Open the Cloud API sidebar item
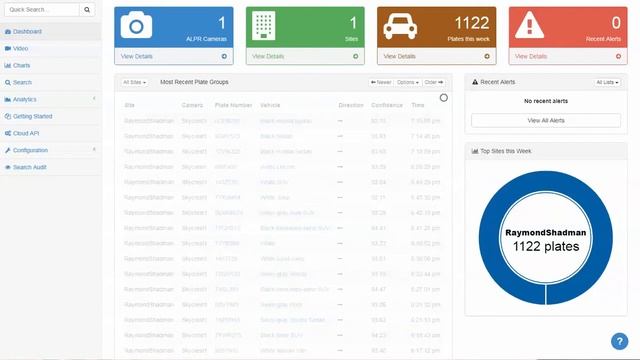 (x=51, y=133)
